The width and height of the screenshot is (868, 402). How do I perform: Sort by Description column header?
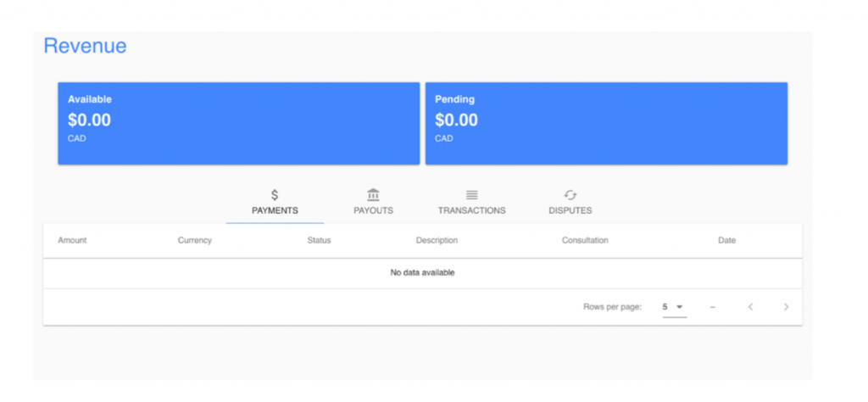pos(437,240)
